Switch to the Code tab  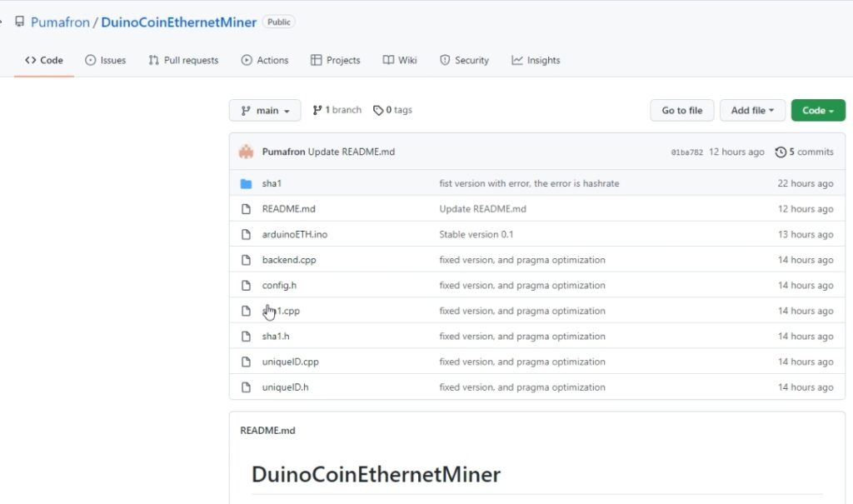tap(43, 60)
